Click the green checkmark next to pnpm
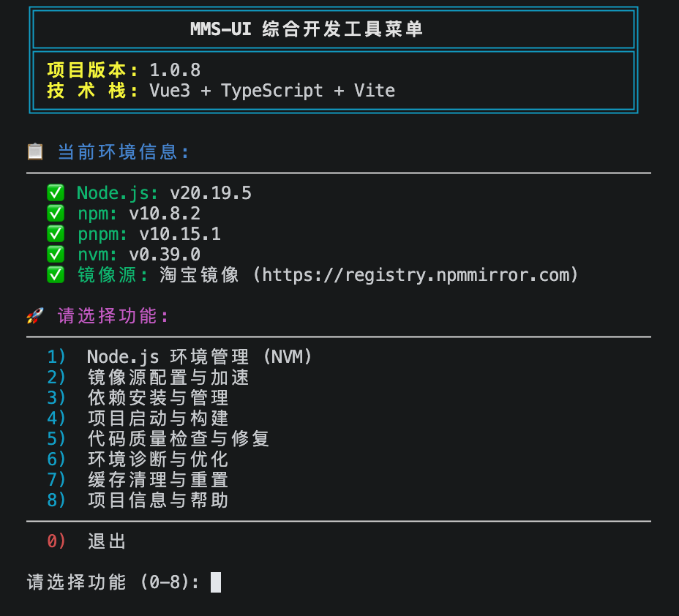The width and height of the screenshot is (679, 616). tap(56, 234)
